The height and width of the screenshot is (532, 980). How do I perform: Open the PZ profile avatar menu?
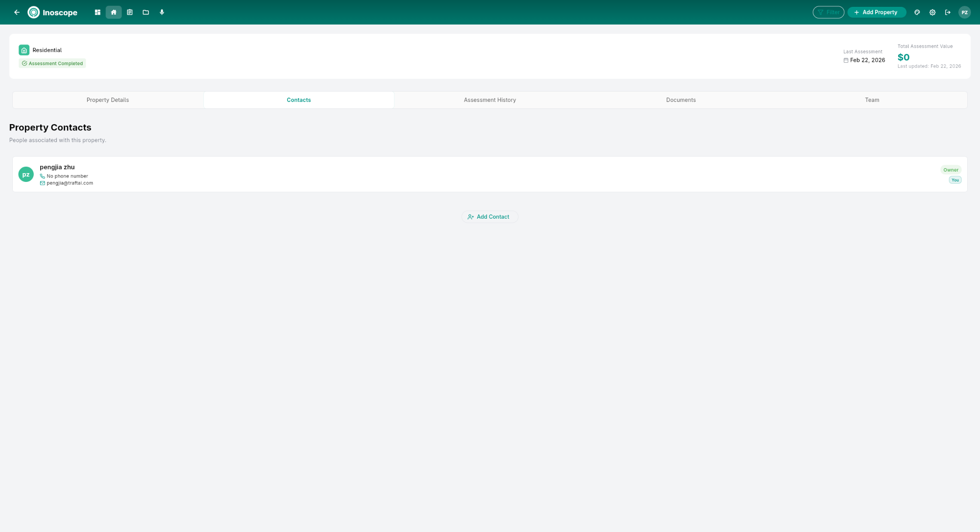pyautogui.click(x=964, y=12)
